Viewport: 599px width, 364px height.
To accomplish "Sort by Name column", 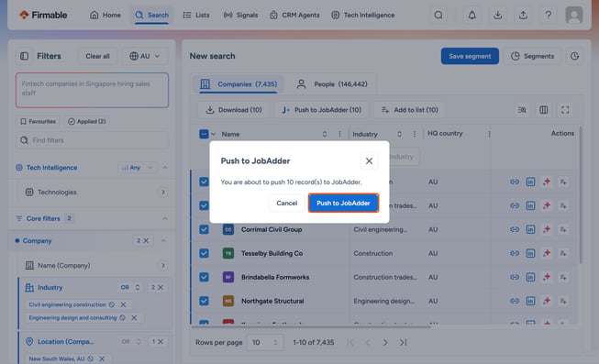I will click(x=325, y=134).
